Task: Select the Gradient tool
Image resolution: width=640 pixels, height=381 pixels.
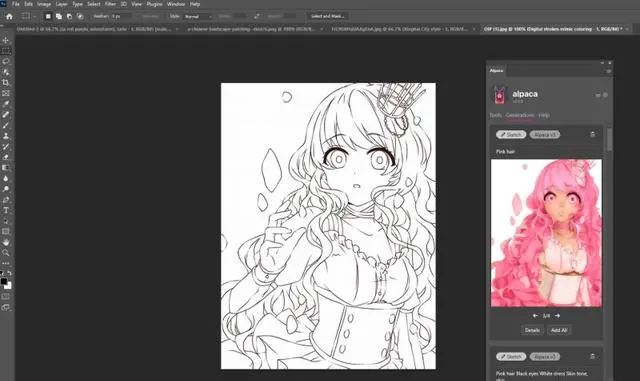Action: 6,167
